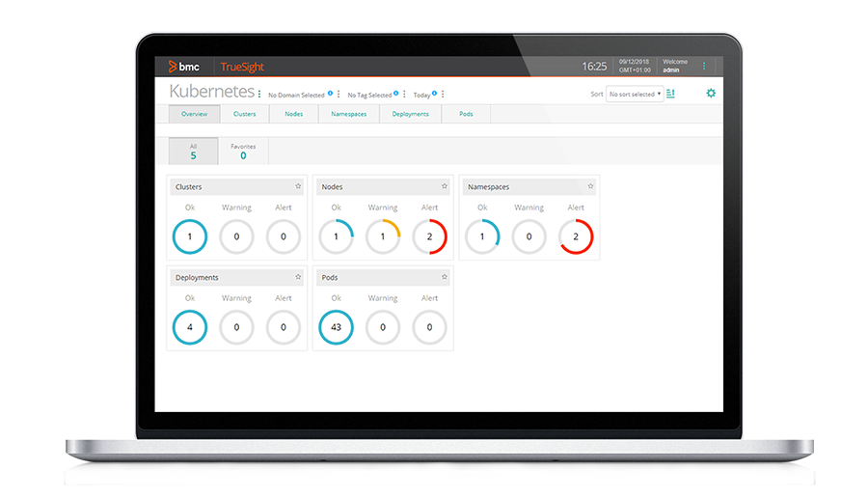
Task: Expand the No Tag Selected menu dots
Action: [404, 95]
